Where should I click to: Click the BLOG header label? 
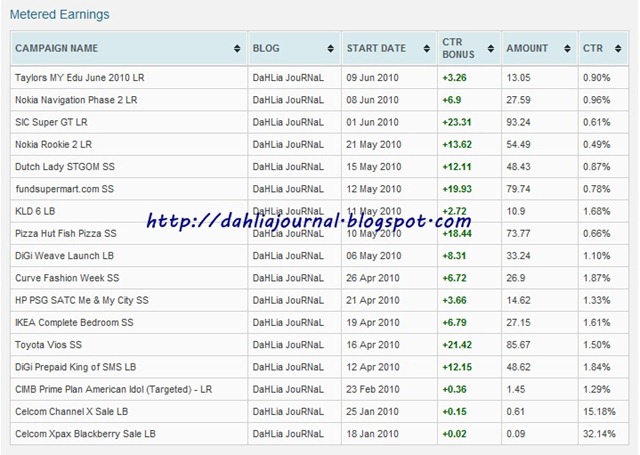tap(266, 48)
